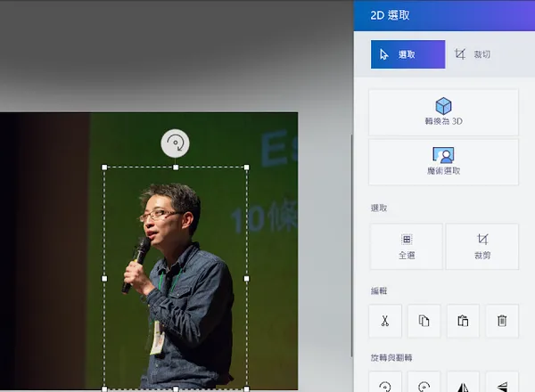Click the top-center selection resize handle
The height and width of the screenshot is (392, 535).
pos(176,167)
